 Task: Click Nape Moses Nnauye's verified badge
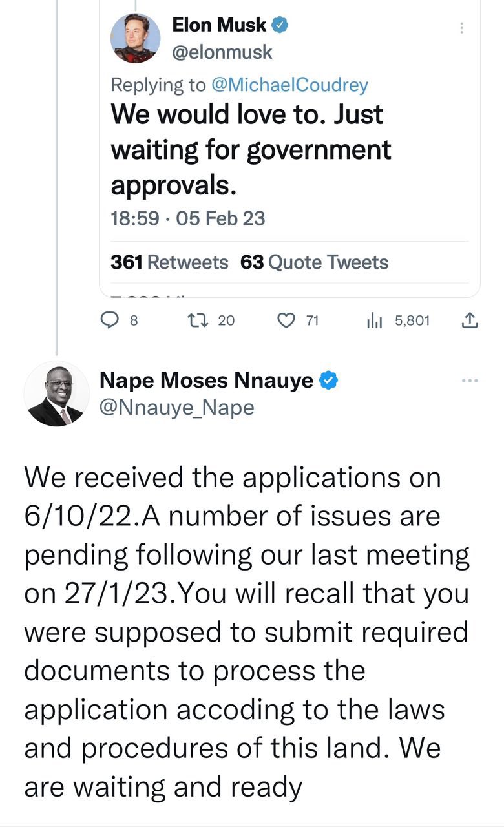click(329, 381)
